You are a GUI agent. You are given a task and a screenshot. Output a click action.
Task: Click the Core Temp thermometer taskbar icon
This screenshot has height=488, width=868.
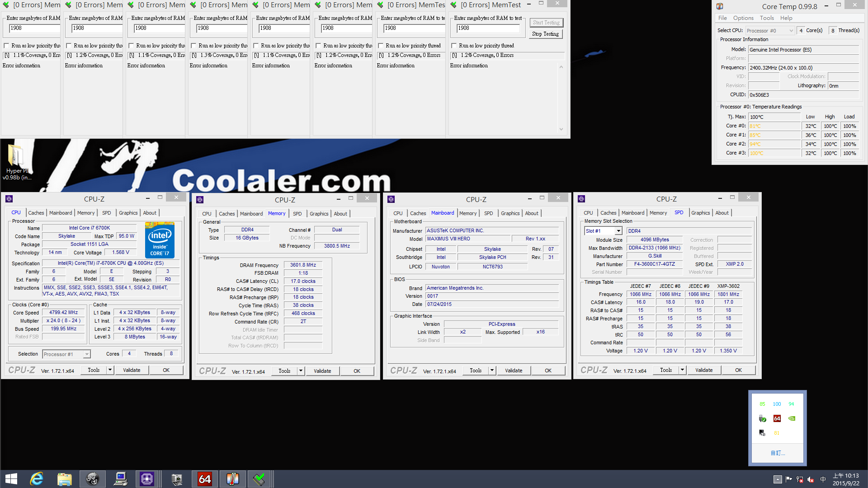pyautogui.click(x=232, y=479)
